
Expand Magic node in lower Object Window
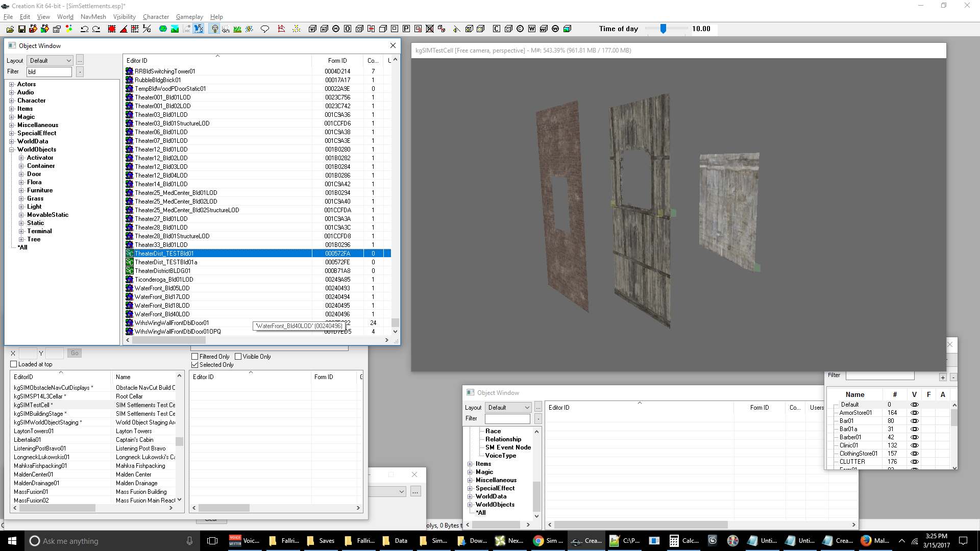coord(470,472)
